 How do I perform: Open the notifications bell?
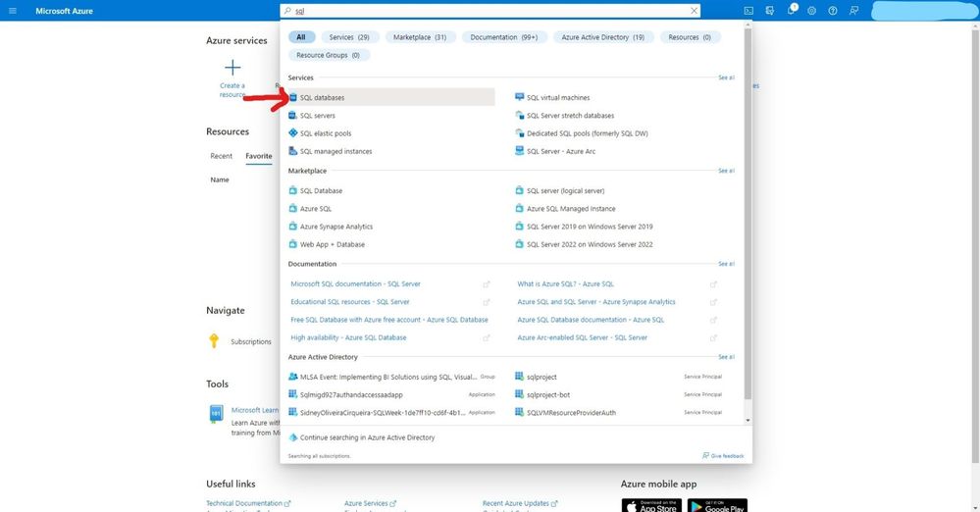[792, 10]
